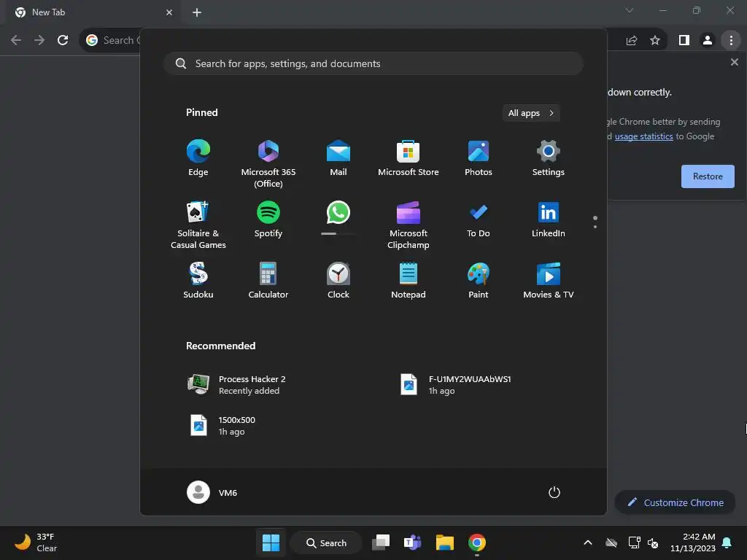Bookmark this tab with the star icon
The height and width of the screenshot is (560, 747).
655,41
